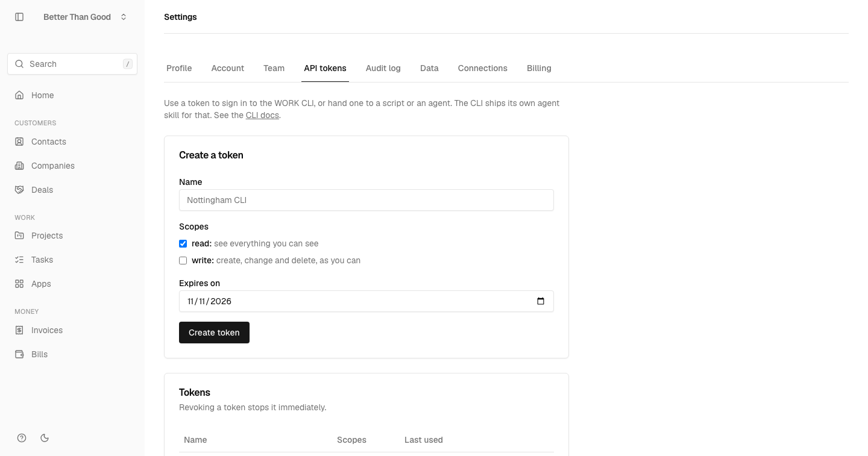Enable the write scope checkbox
868x456 pixels.
183,261
